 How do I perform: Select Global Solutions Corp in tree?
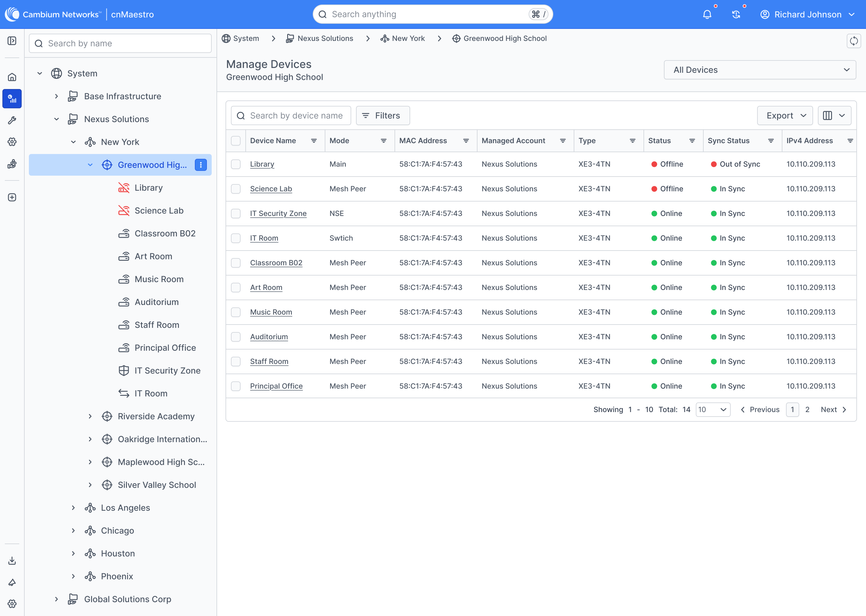127,599
